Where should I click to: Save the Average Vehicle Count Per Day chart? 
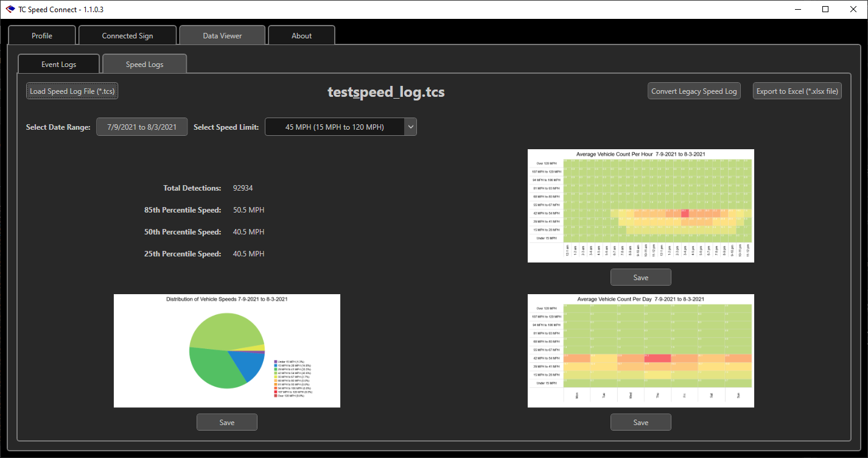pyautogui.click(x=641, y=422)
